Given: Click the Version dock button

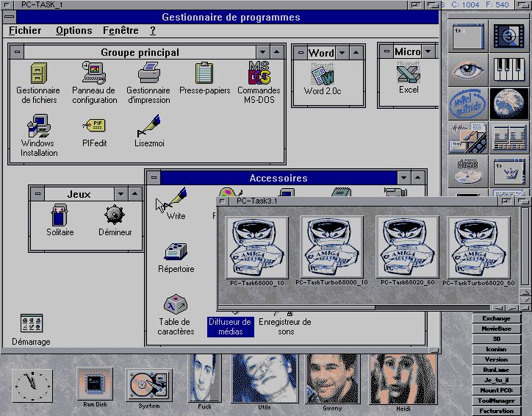Looking at the screenshot, I should (497, 359).
